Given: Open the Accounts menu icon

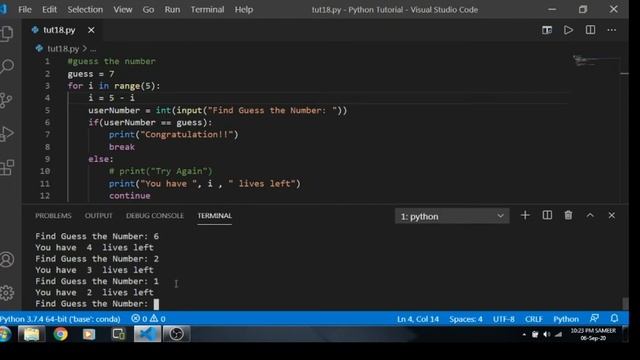Looking at the screenshot, I should (7, 260).
